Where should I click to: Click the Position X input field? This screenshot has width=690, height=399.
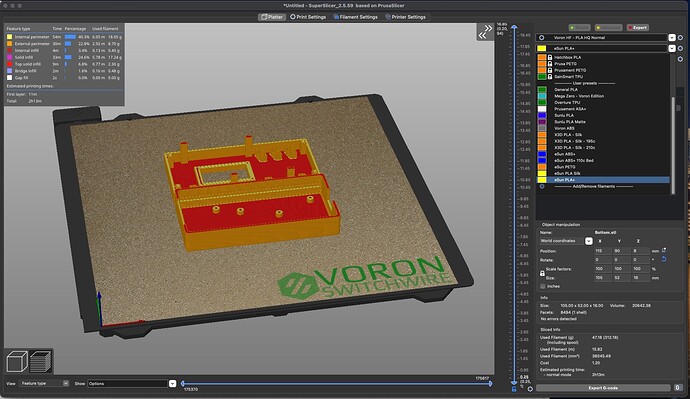pyautogui.click(x=602, y=251)
